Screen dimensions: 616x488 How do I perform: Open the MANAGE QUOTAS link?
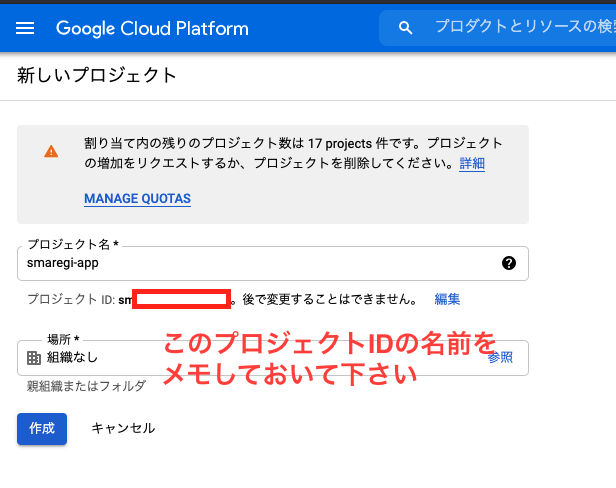(138, 198)
